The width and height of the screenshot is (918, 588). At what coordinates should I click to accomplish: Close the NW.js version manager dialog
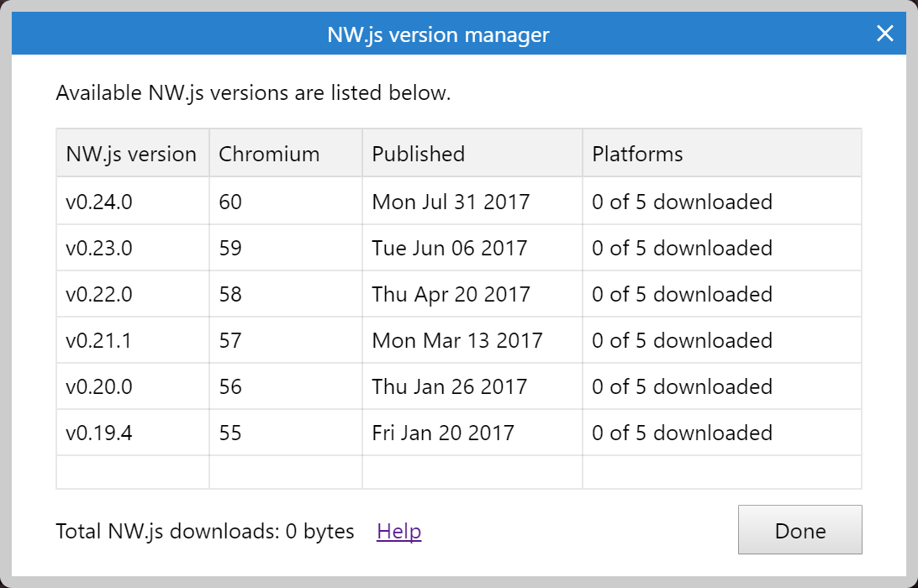[884, 34]
